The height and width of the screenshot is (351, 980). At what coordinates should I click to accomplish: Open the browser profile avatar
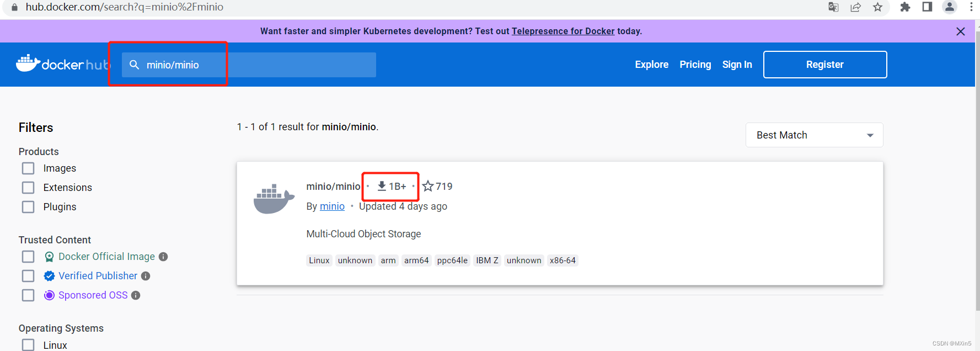(x=950, y=7)
